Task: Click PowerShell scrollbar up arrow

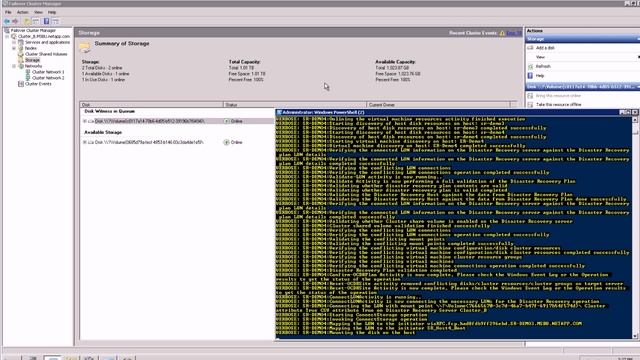Action: 635,120
